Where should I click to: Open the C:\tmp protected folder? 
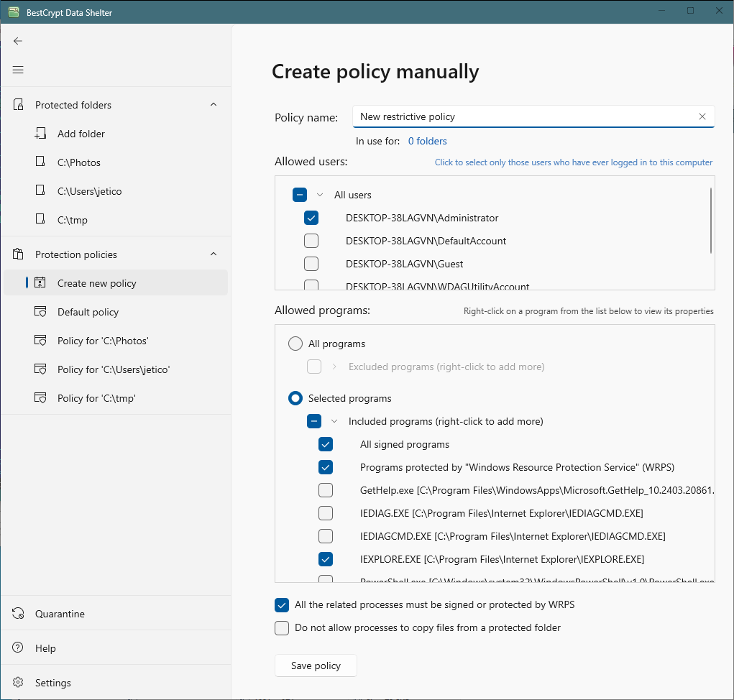[116, 219]
